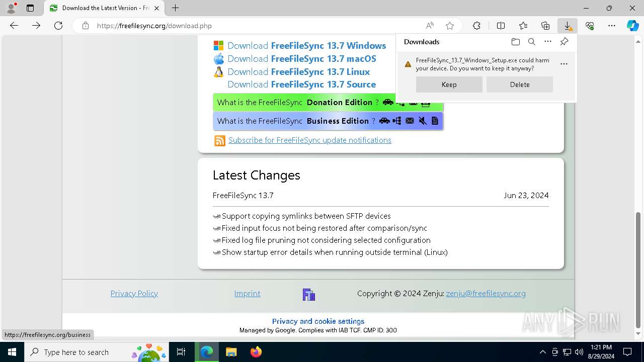This screenshot has height=362, width=644.
Task: Pin the Downloads panel
Action: tap(564, 42)
